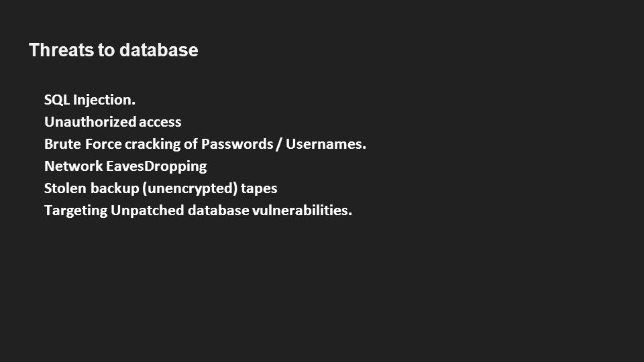Screen dimensions: 644x362
Task: Click the word 'Network' in the fourth line
Action: [x=74, y=166]
